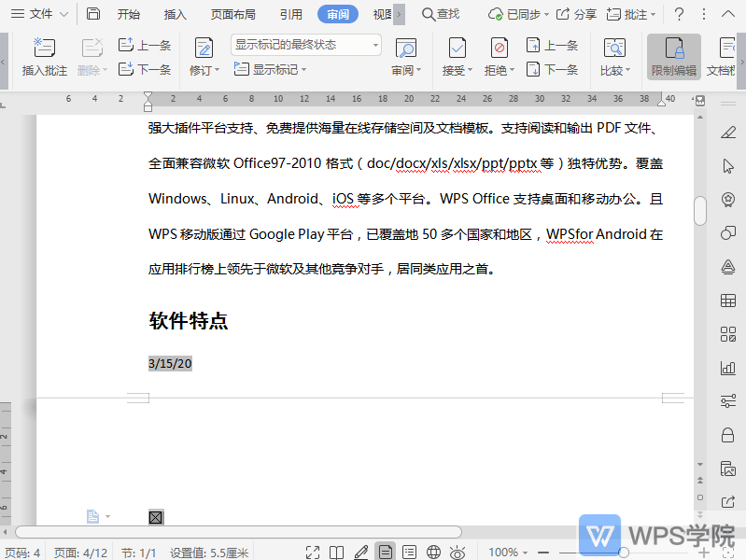Click the save icon in title bar
The width and height of the screenshot is (746, 560).
click(92, 14)
